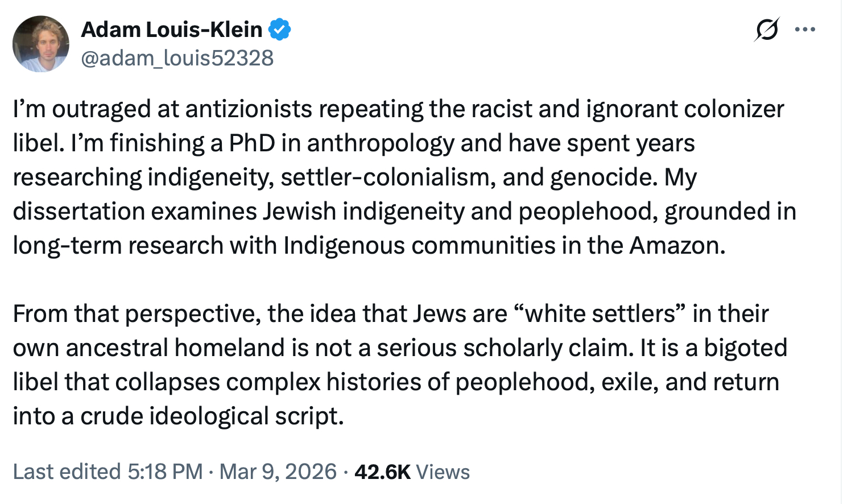
Task: Click the blue verified checkmark badge
Action: tap(279, 30)
